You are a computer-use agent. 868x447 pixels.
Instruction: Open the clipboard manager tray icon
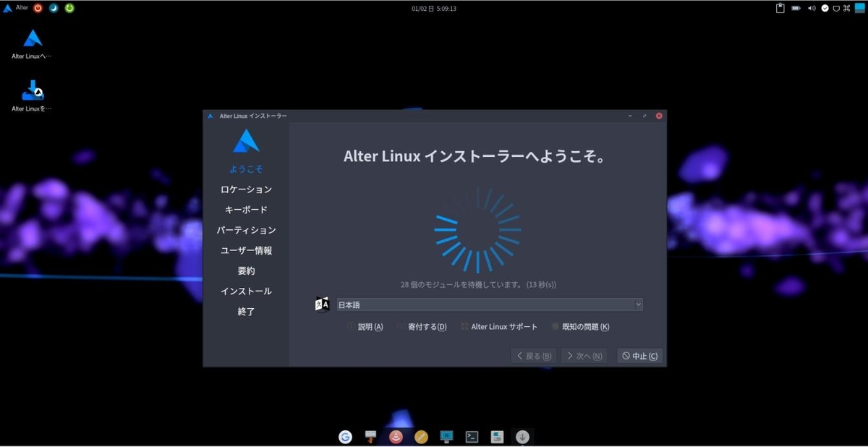pyautogui.click(x=780, y=9)
